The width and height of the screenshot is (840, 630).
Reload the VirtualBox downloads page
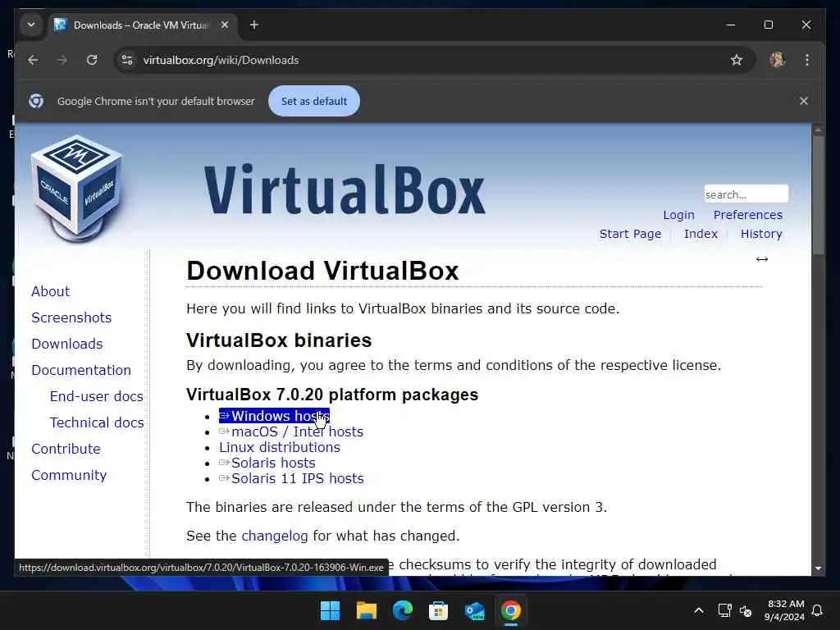point(92,60)
